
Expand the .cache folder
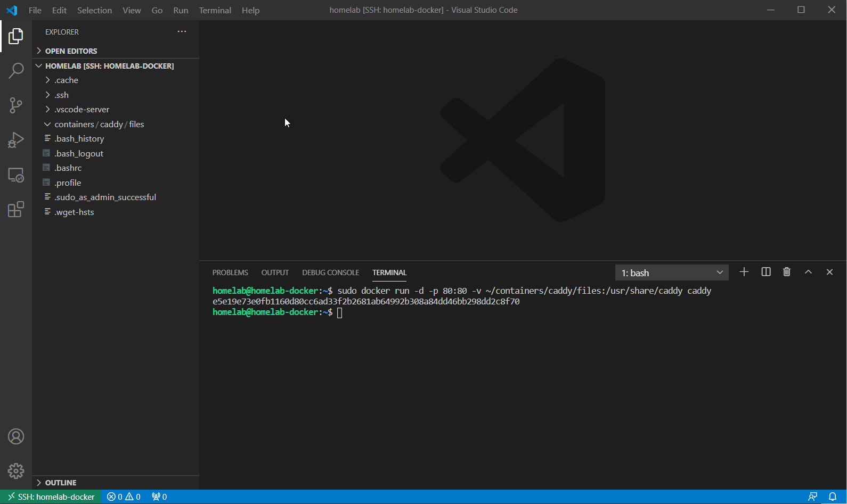coord(116,80)
